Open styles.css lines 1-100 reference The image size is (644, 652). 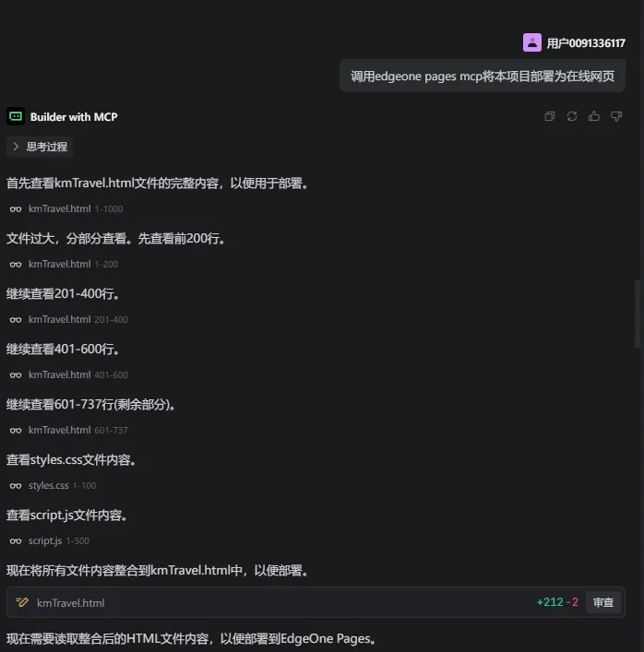[54, 485]
